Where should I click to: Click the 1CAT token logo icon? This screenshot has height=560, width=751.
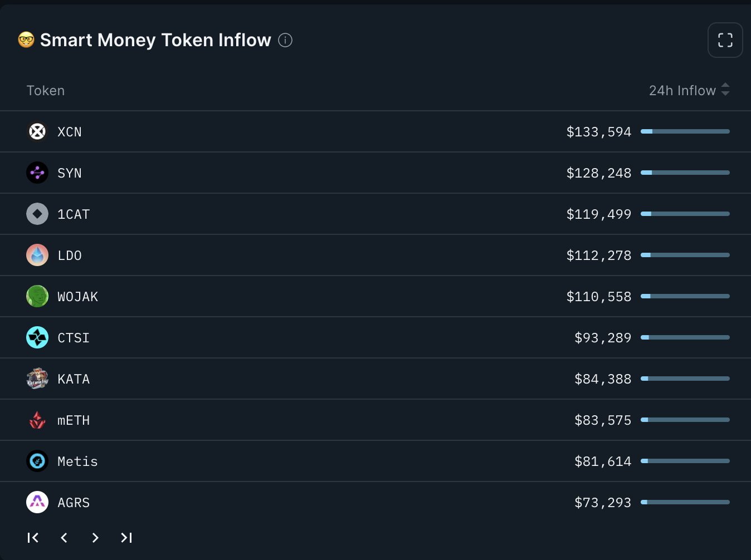37,214
